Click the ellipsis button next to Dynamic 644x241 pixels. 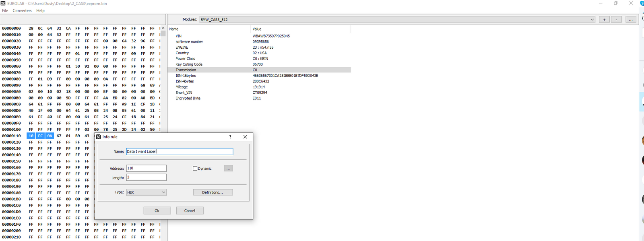(x=228, y=168)
